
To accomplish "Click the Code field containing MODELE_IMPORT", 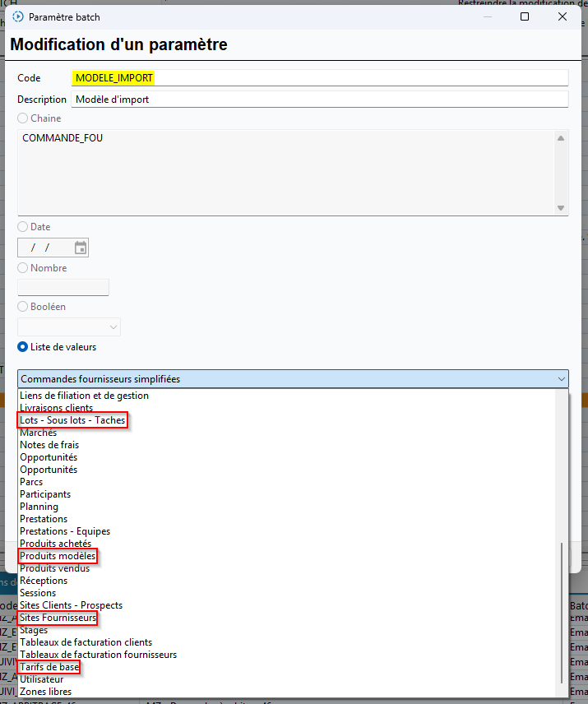I will click(319, 78).
